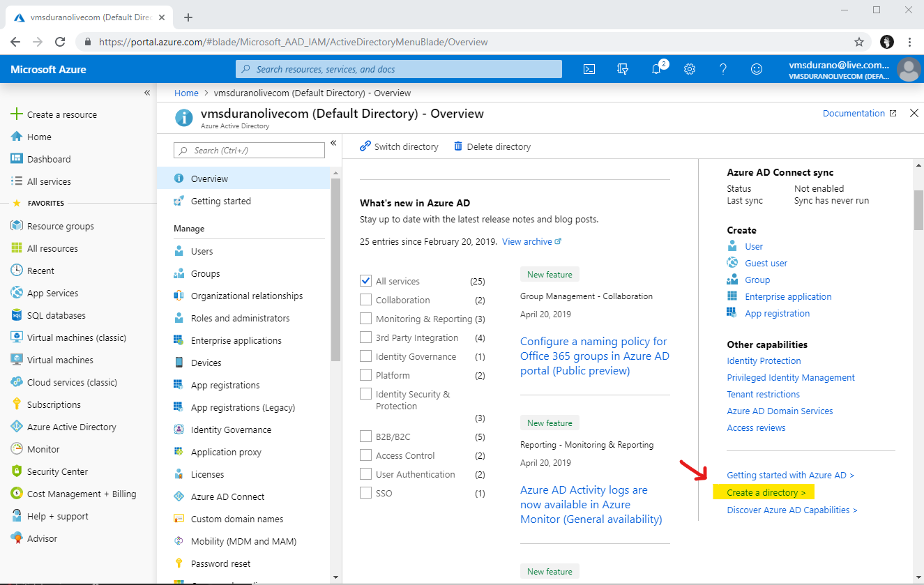
Task: Open the account avatar picture
Action: coord(909,69)
